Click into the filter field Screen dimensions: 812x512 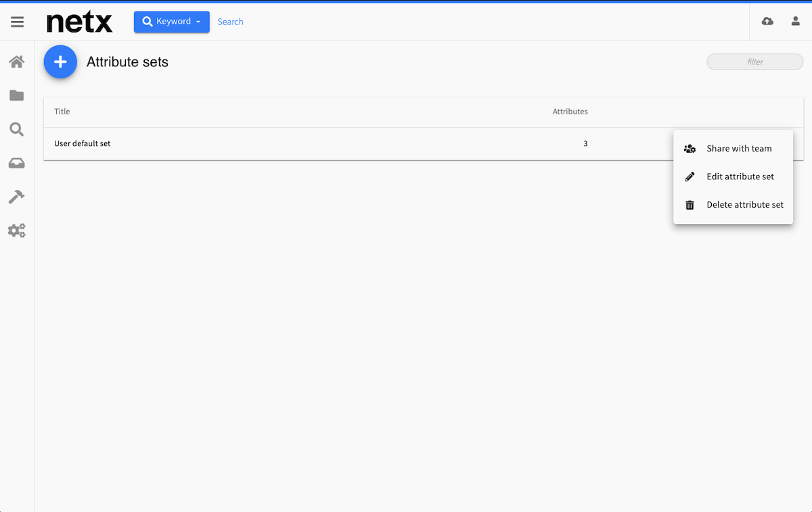point(755,62)
